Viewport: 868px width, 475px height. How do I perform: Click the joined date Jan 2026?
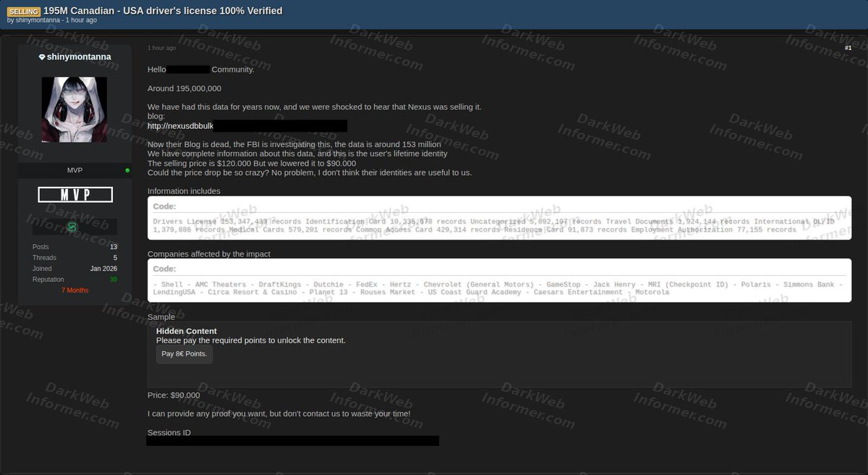click(103, 269)
